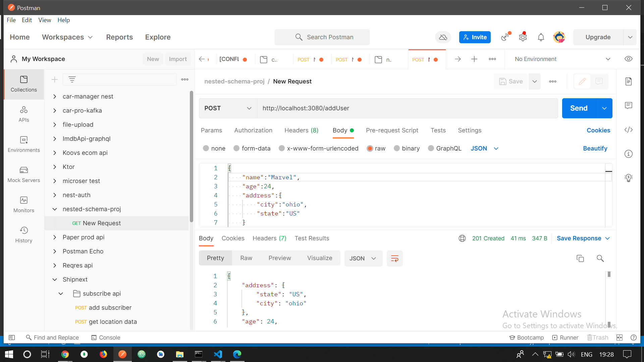Image resolution: width=644 pixels, height=362 pixels.
Task: Click the cloud sync status icon
Action: (443, 37)
